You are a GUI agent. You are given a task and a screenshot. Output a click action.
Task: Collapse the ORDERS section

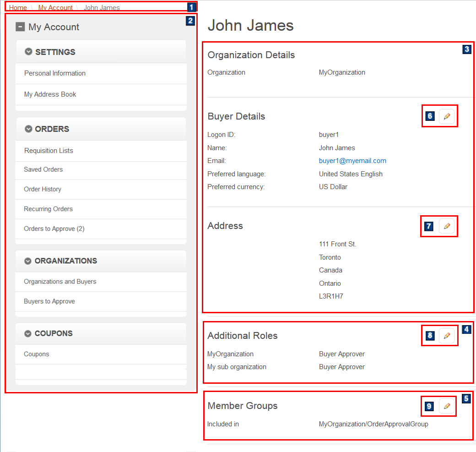pos(28,129)
